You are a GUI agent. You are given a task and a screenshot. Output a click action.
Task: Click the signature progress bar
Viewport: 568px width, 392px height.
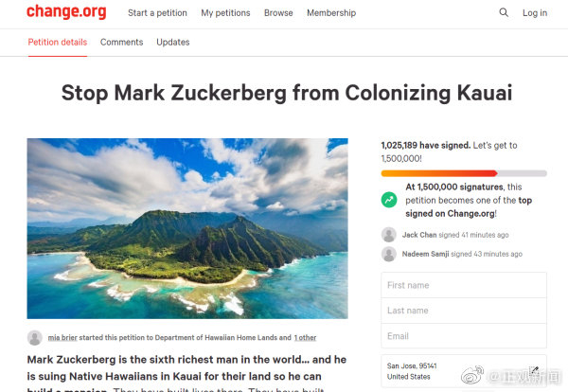(463, 173)
